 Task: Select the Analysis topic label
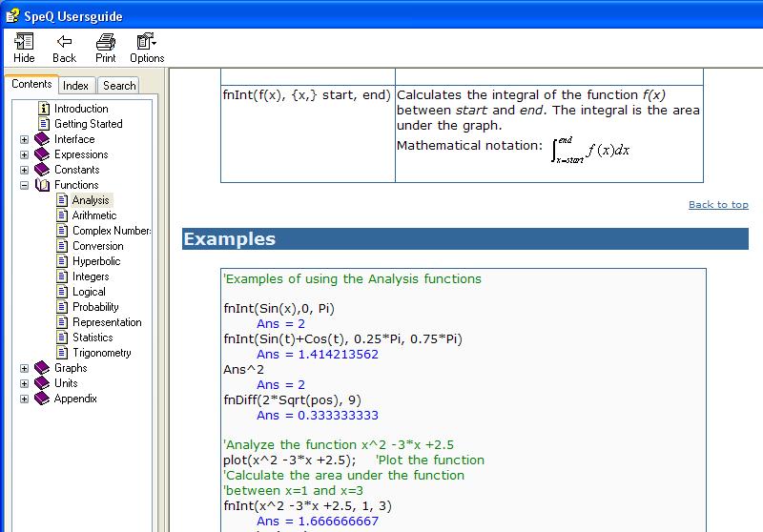[91, 200]
